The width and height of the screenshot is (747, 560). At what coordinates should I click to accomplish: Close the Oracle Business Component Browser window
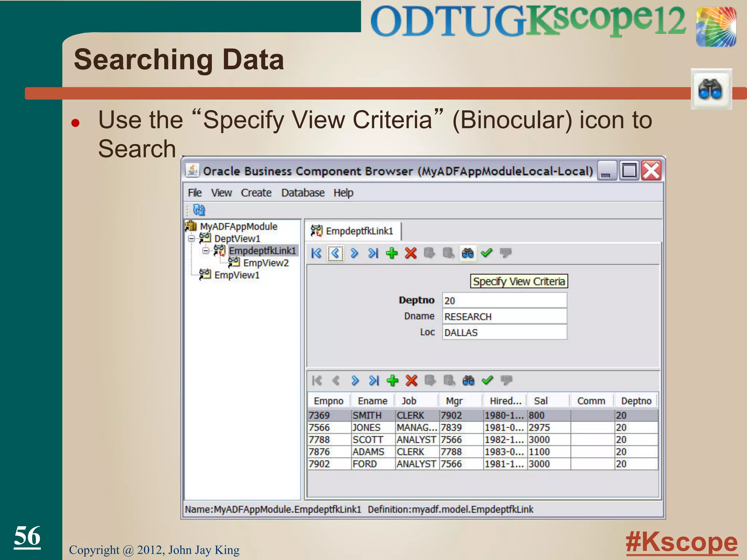(651, 171)
